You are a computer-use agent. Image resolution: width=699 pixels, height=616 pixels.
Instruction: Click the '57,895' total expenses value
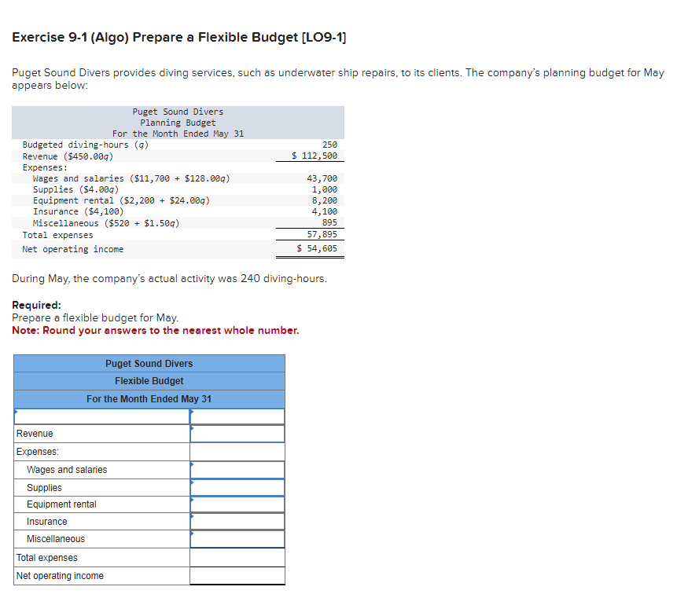pyautogui.click(x=322, y=234)
